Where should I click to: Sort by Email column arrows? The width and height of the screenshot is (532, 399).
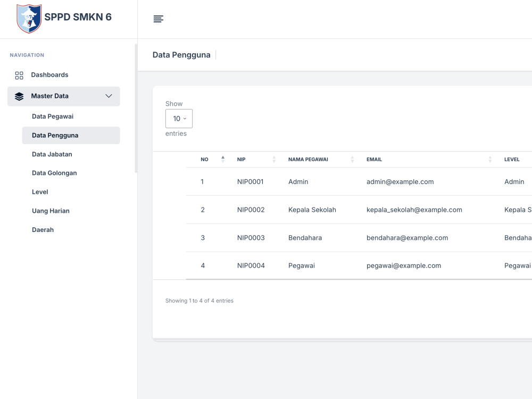[x=490, y=159]
